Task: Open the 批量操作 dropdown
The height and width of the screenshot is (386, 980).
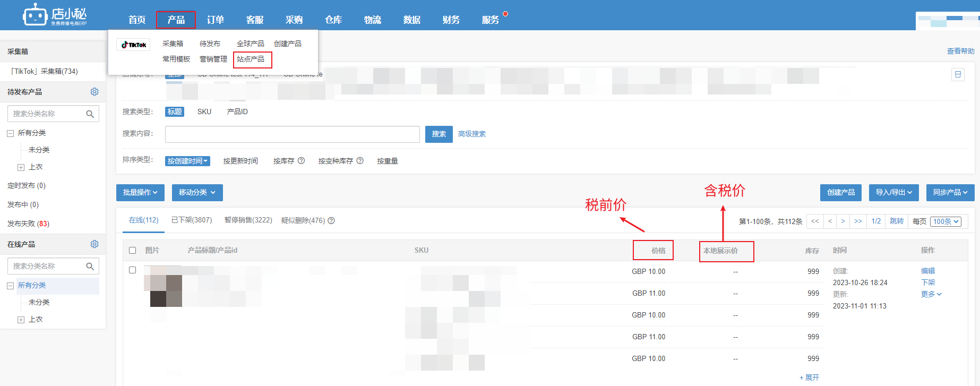Action: pos(140,193)
